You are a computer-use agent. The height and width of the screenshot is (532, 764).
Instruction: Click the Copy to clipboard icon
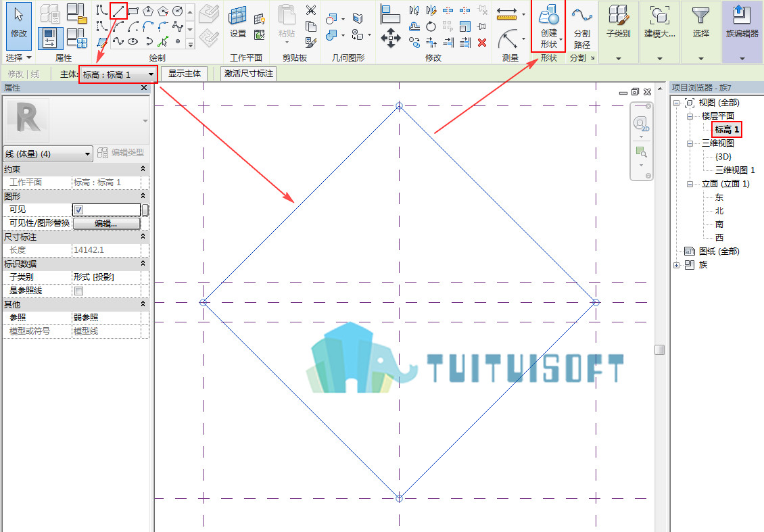pyautogui.click(x=311, y=26)
